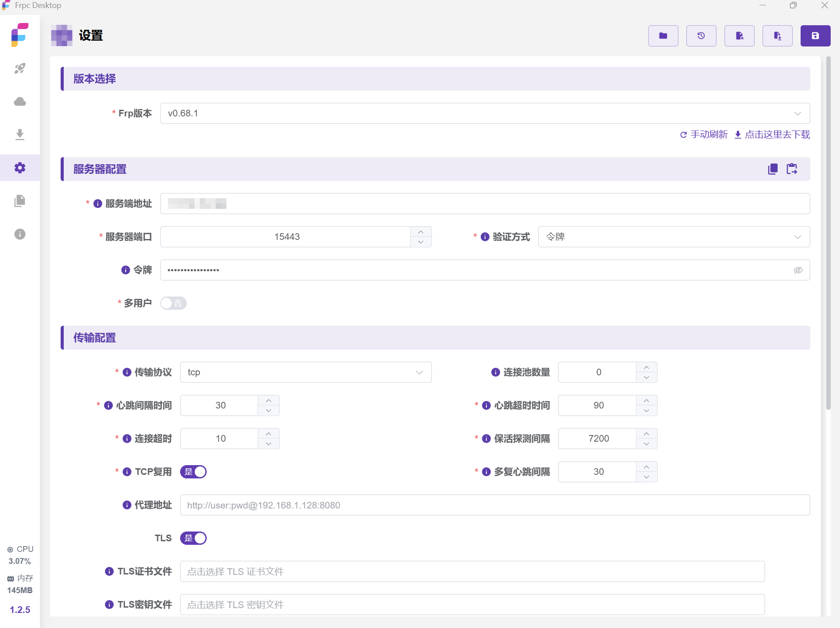Click the import config file button
Screen dimensions: 840x628
[739, 36]
